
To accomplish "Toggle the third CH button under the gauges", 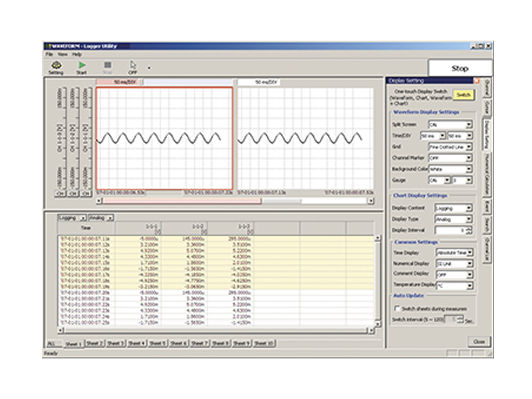I will pos(86,193).
